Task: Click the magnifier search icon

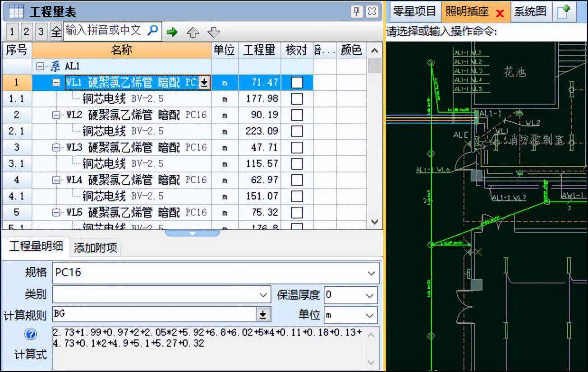Action: tap(153, 31)
